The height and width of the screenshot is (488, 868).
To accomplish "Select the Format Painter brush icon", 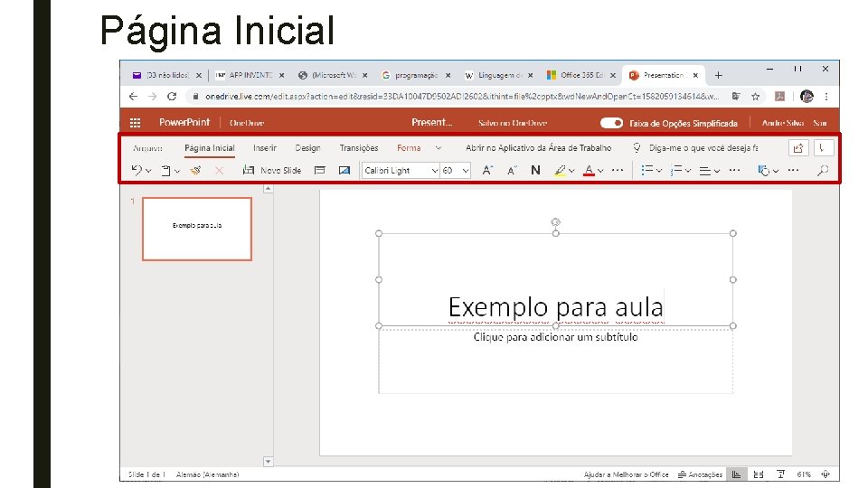I will (x=195, y=171).
